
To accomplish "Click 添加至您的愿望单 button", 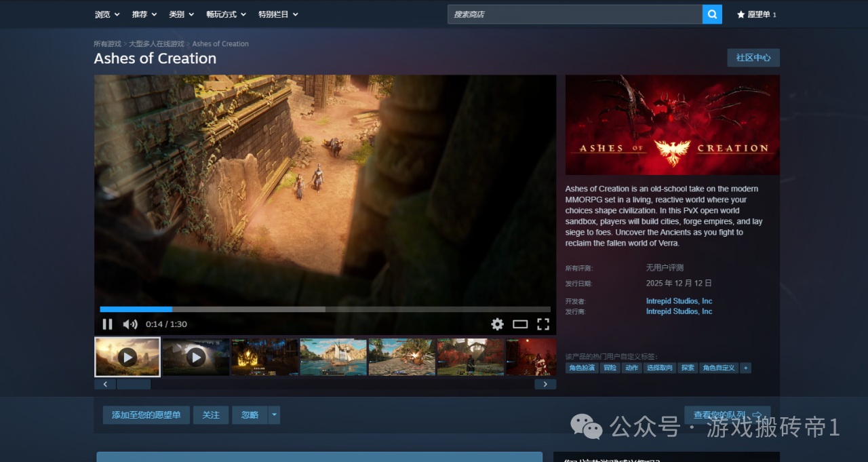I will (x=146, y=415).
